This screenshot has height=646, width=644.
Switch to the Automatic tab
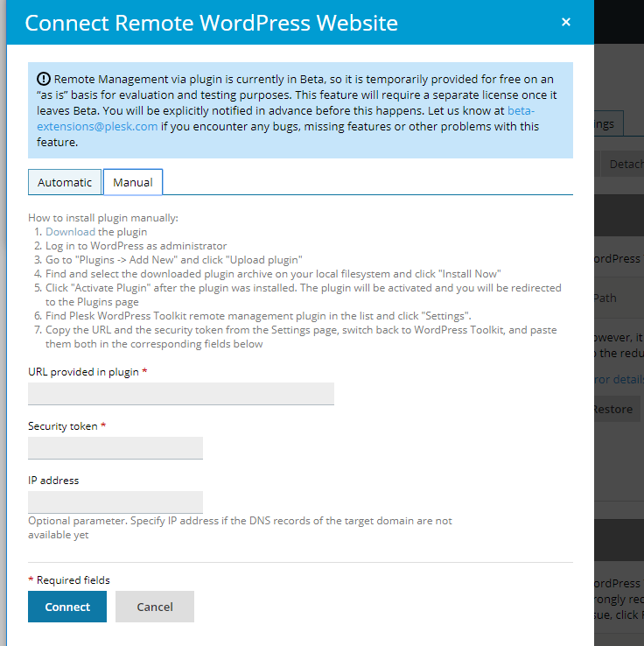[65, 182]
